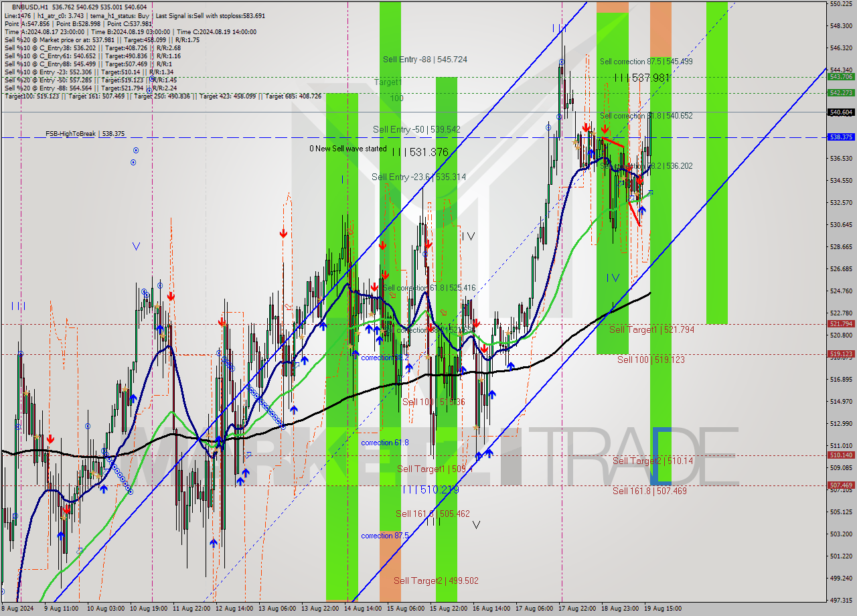Click the 'Sell correction 61.8 | 525.416' label
The width and height of the screenshot is (857, 616).
click(429, 288)
